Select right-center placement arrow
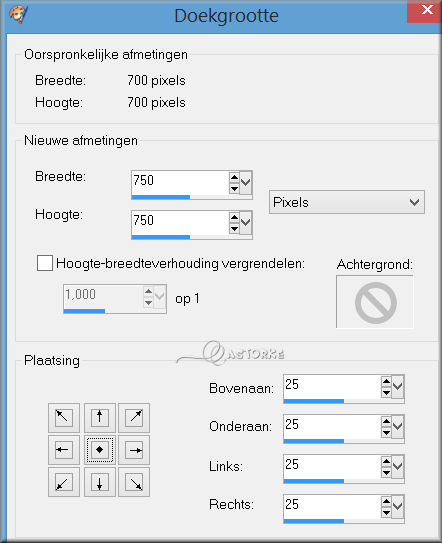 pos(134,450)
